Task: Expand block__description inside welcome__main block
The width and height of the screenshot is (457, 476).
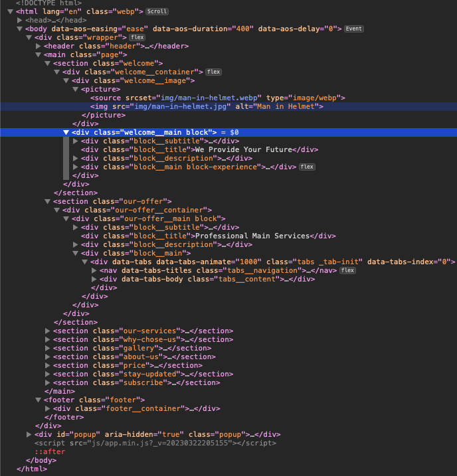Action: point(75,159)
